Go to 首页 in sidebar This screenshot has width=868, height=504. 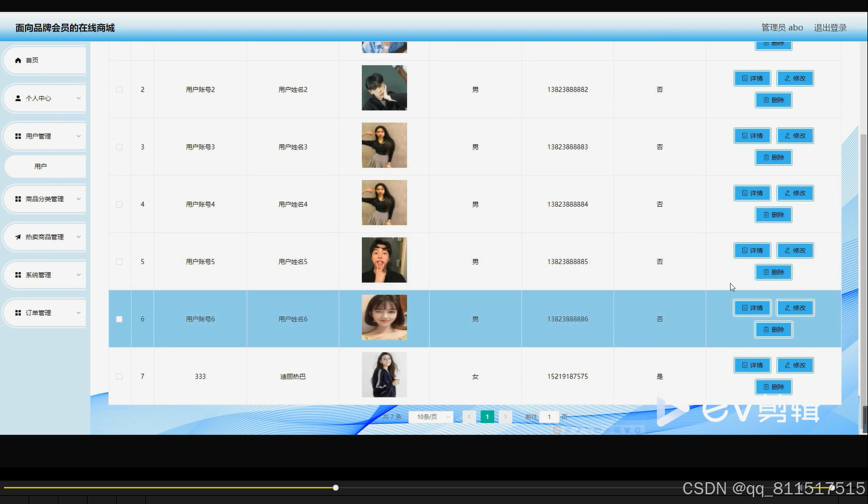click(x=45, y=60)
